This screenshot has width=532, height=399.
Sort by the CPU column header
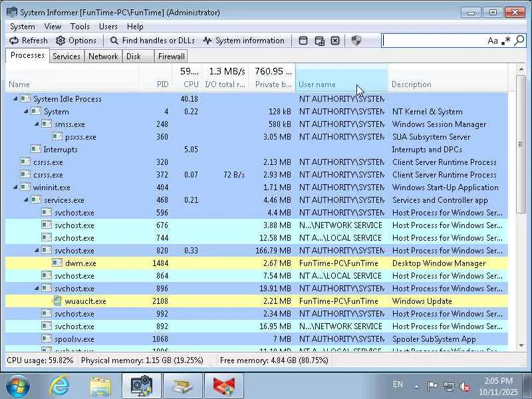tap(188, 78)
